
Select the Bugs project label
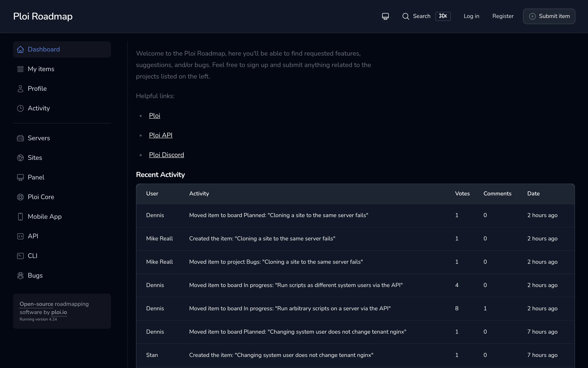click(35, 276)
